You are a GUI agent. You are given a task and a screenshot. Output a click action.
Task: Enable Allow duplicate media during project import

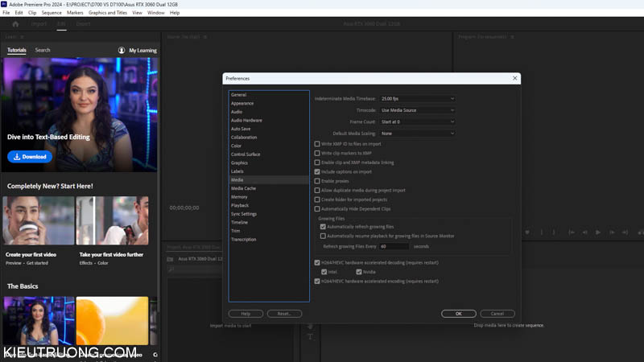pyautogui.click(x=317, y=191)
